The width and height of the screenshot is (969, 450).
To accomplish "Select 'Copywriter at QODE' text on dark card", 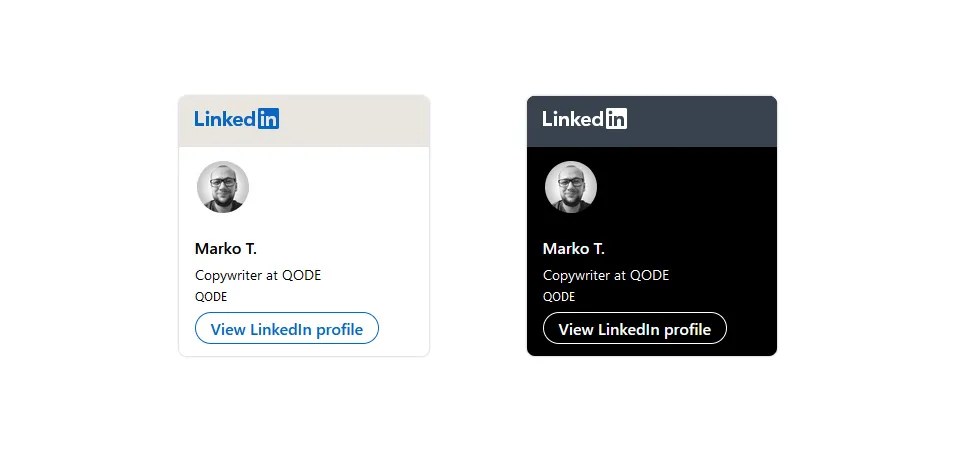I will tap(605, 275).
